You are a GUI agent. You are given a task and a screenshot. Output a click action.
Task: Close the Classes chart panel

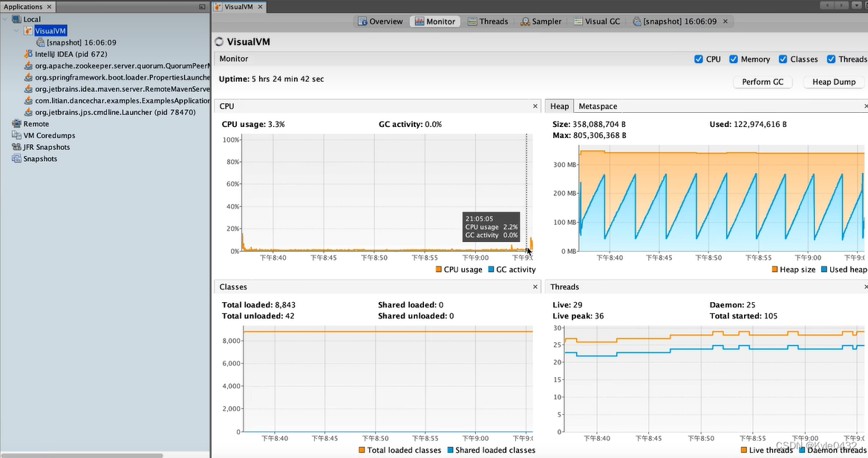[535, 287]
